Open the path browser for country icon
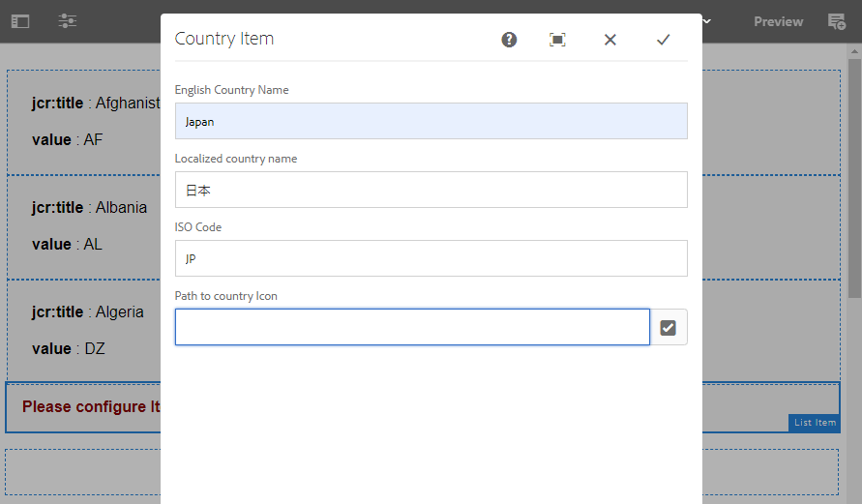Screen dimensions: 862x504 coord(668,328)
